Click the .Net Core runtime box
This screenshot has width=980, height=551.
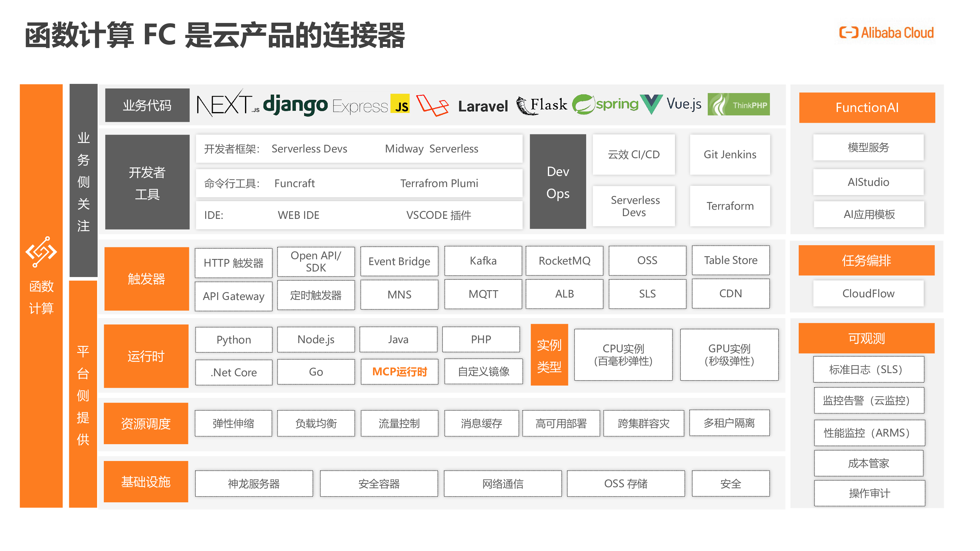click(x=234, y=372)
